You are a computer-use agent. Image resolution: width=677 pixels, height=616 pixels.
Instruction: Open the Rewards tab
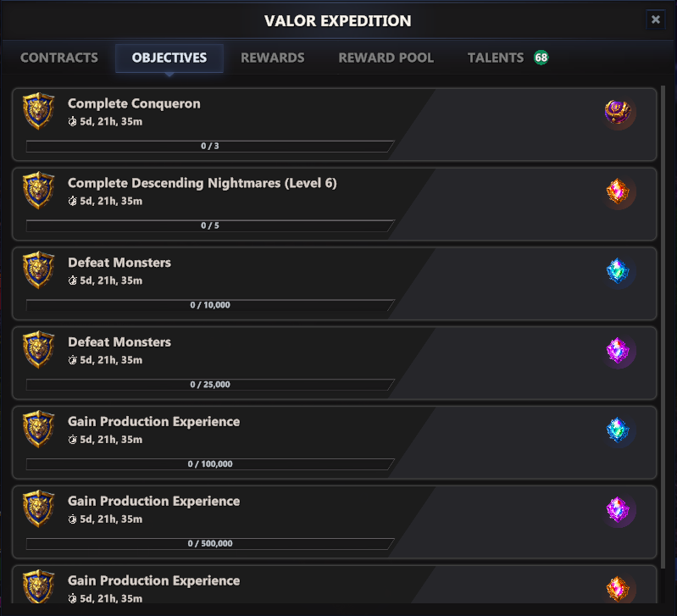tap(272, 58)
